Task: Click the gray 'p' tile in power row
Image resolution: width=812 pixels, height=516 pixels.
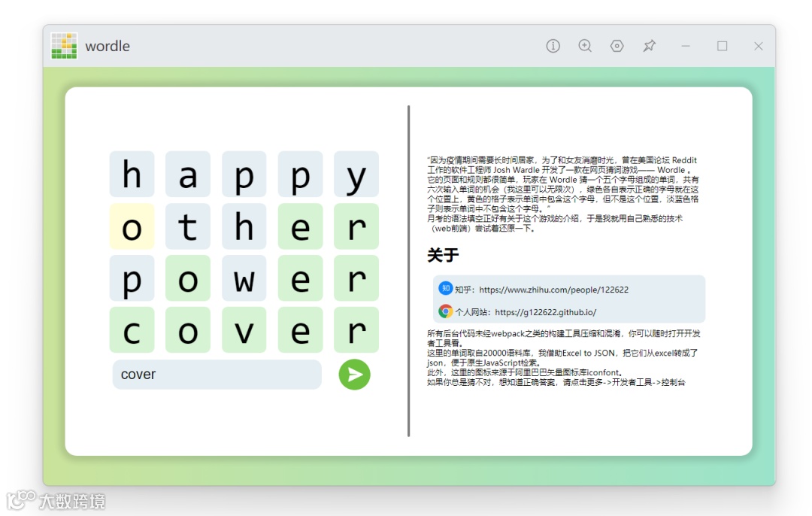Action: click(x=132, y=278)
